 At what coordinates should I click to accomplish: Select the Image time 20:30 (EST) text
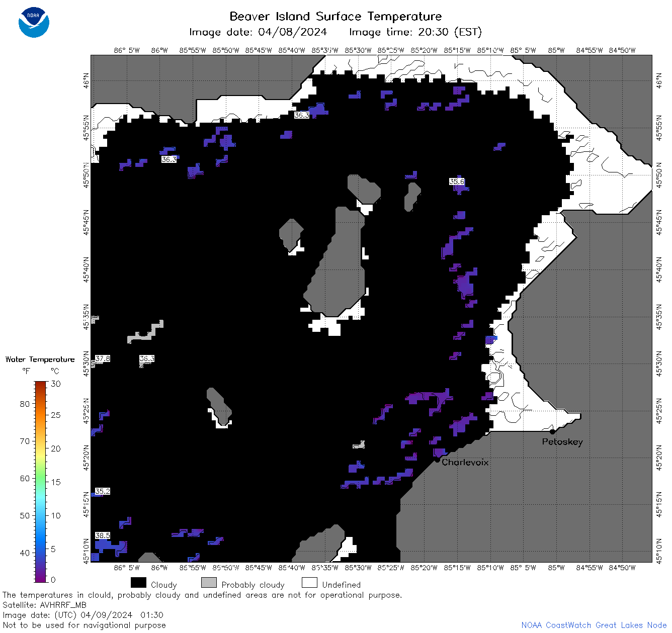(x=415, y=32)
